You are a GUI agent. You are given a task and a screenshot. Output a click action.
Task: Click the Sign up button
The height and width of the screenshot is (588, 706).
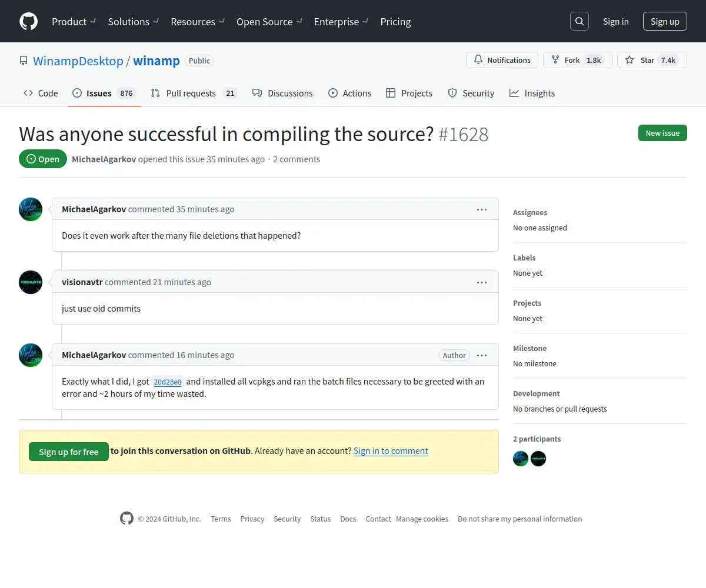point(665,21)
